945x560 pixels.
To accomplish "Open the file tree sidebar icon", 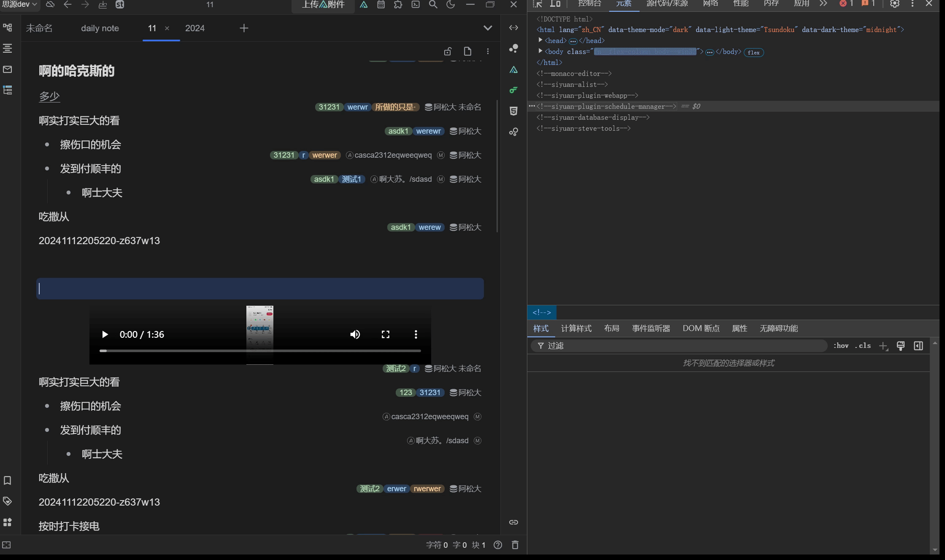I will [8, 28].
